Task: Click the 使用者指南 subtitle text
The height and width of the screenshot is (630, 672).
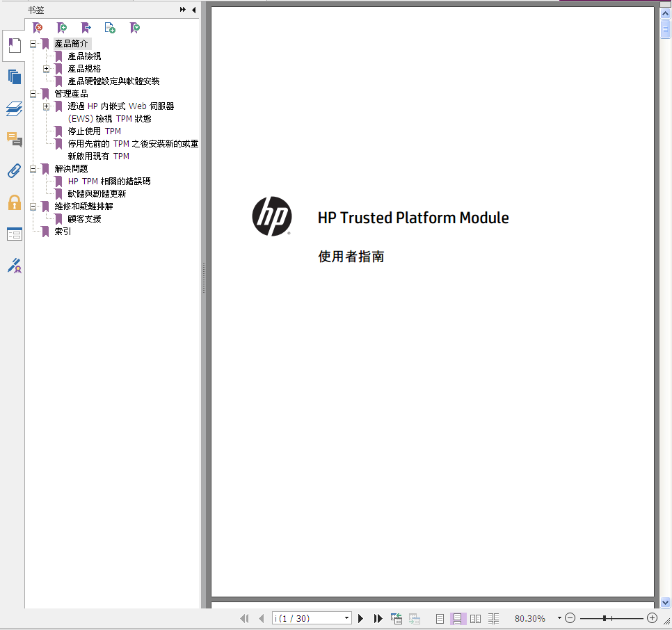Action: click(x=351, y=257)
